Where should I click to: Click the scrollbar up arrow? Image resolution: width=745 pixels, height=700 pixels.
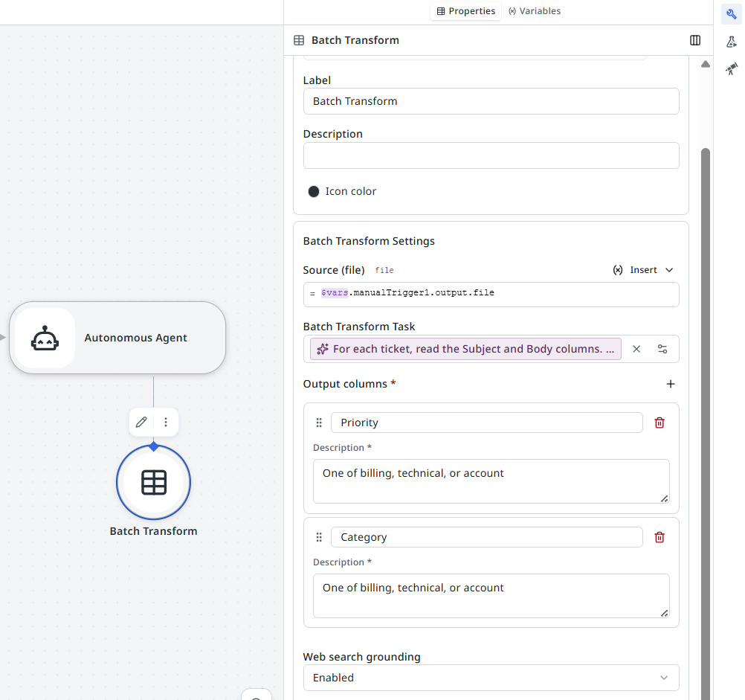[x=706, y=64]
